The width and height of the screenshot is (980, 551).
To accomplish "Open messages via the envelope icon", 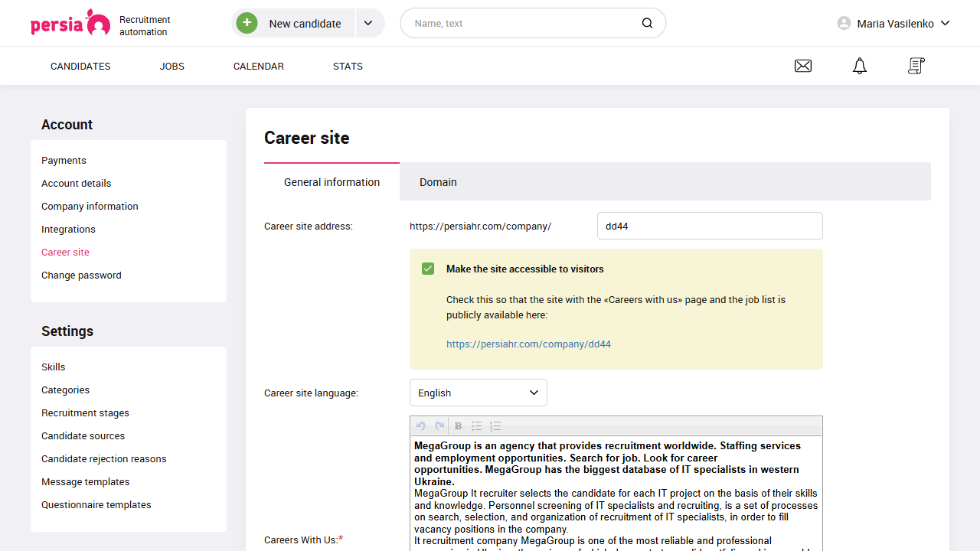I will click(x=802, y=66).
